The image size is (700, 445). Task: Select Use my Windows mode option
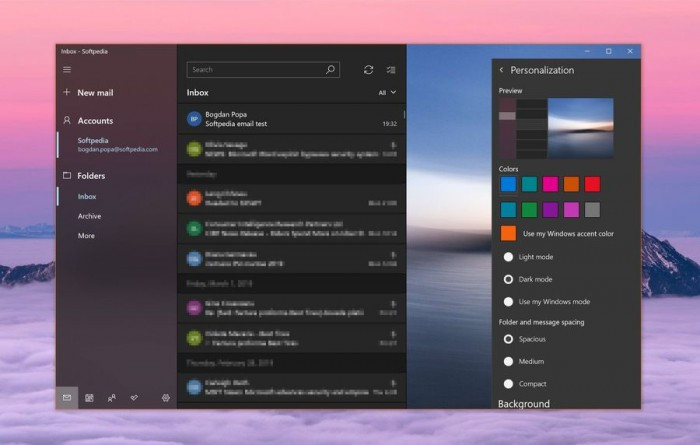tap(508, 302)
